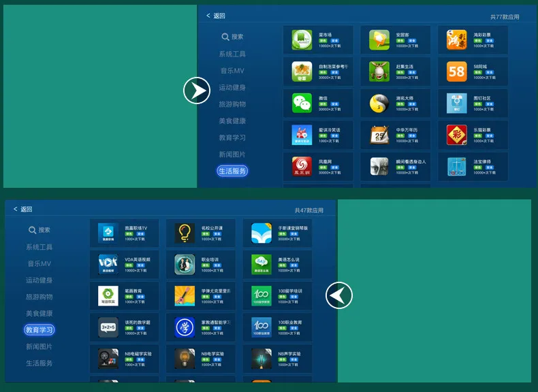Open 搜索 search in the 77-app screen

click(x=232, y=37)
